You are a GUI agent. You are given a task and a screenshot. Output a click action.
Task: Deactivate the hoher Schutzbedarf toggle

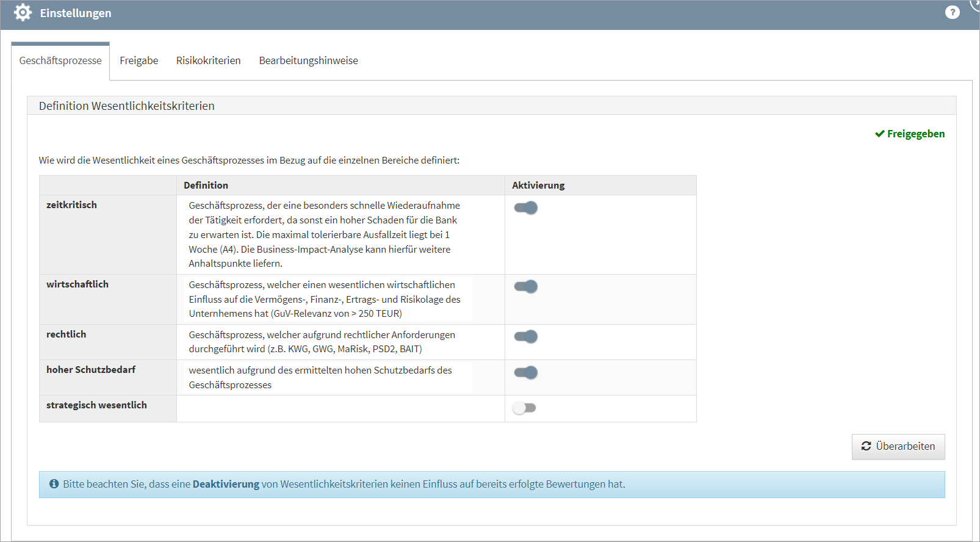(525, 373)
